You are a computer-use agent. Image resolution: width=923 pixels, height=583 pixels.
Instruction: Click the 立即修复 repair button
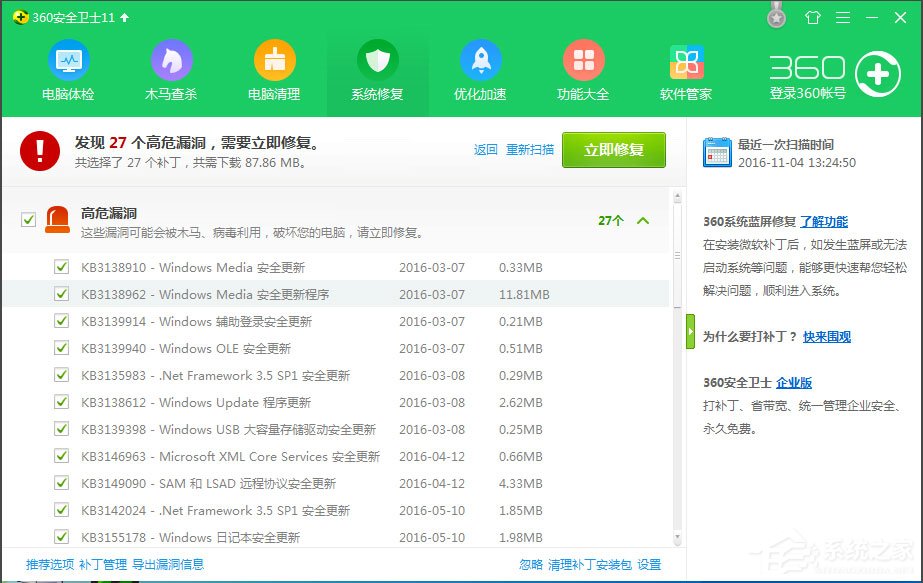pos(614,149)
